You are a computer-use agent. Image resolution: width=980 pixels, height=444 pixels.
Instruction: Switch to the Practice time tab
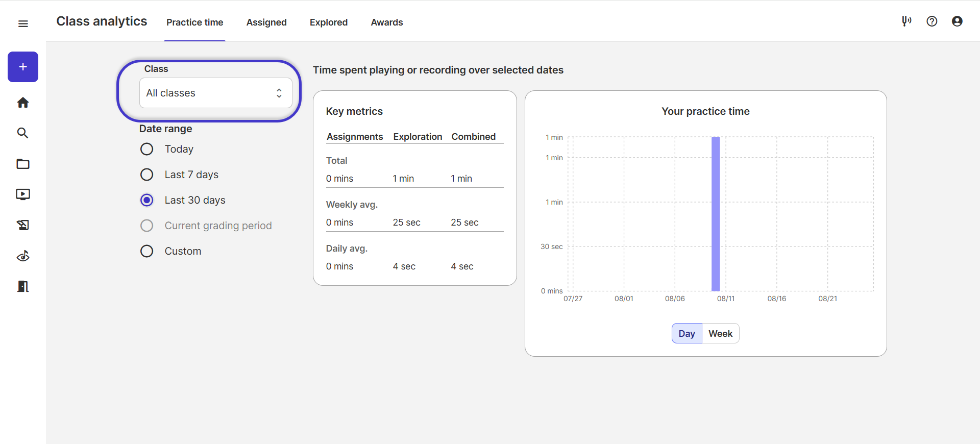(x=195, y=22)
